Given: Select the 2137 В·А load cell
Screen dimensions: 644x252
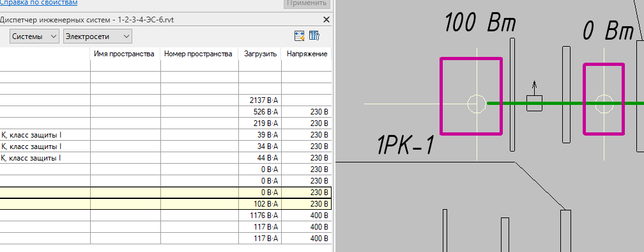Looking at the screenshot, I should [x=260, y=100].
